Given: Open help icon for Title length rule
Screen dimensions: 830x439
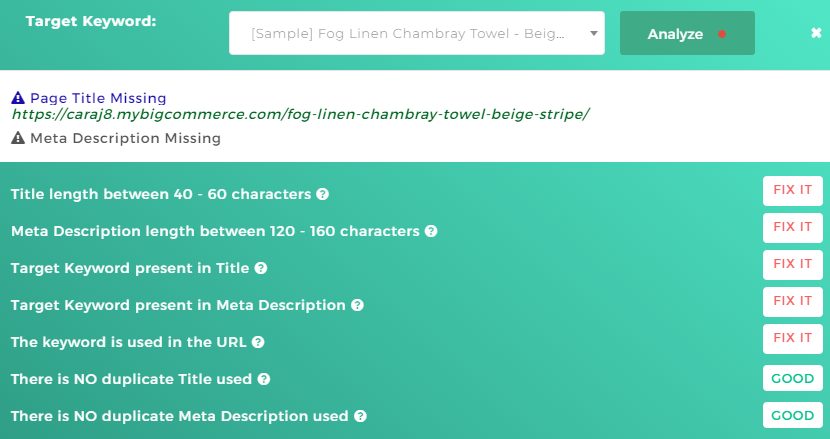Looking at the screenshot, I should click(x=322, y=194).
